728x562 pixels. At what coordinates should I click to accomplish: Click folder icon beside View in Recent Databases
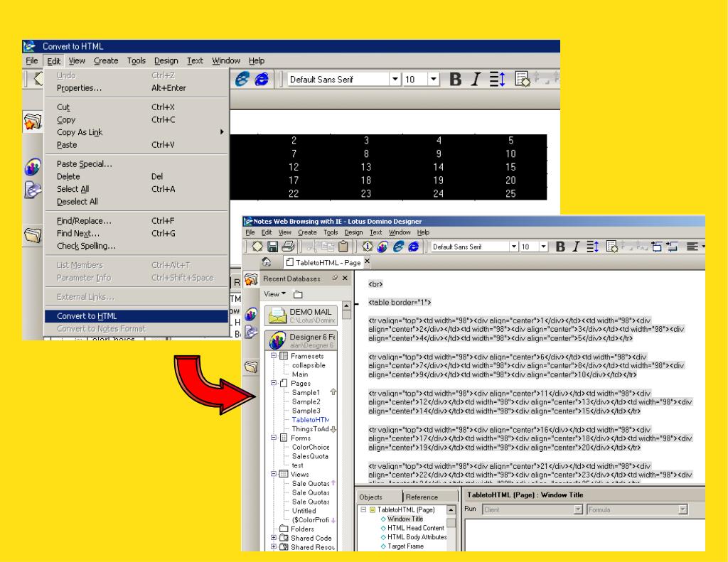tap(298, 294)
